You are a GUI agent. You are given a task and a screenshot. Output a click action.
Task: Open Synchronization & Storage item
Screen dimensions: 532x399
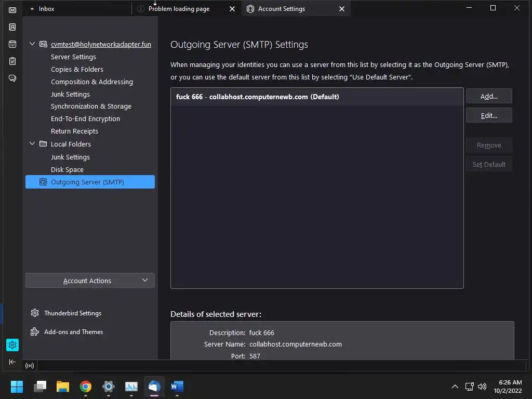91,106
